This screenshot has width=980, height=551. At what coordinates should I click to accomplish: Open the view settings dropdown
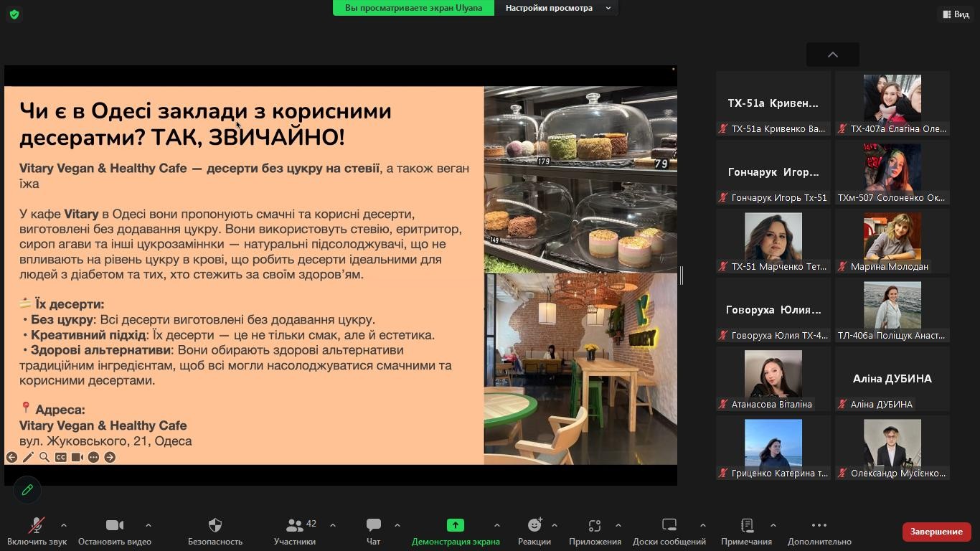pyautogui.click(x=556, y=8)
